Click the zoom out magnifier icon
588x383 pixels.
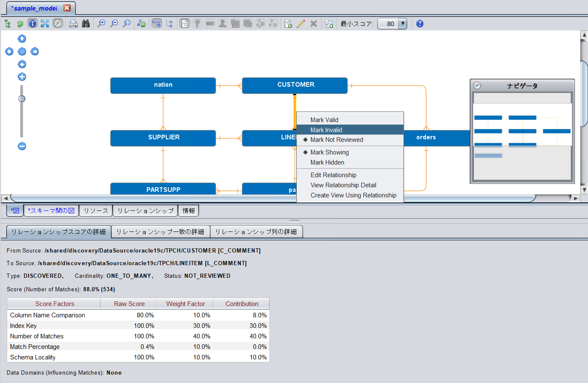point(114,24)
